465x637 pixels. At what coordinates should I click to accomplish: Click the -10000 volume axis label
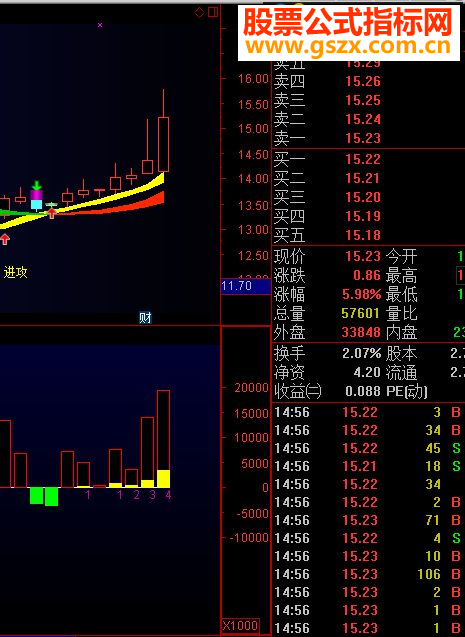249,538
